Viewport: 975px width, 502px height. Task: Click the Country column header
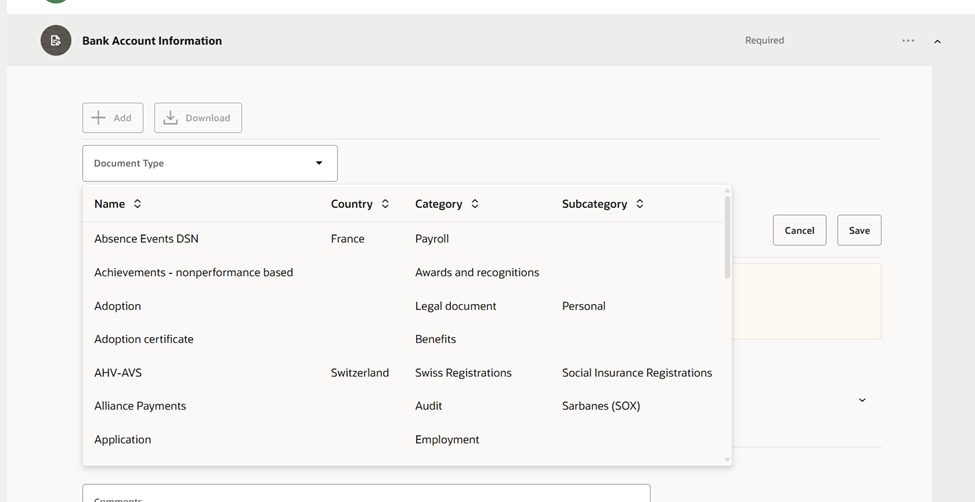pos(352,204)
